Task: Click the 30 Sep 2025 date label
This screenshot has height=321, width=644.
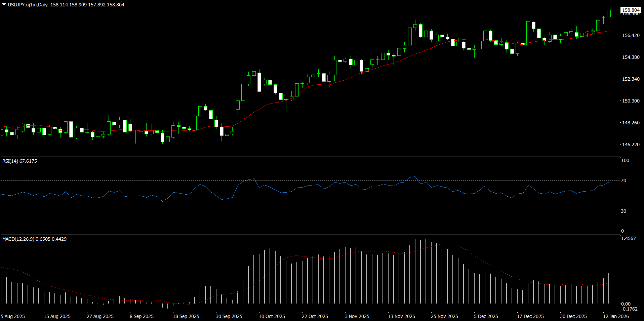Action: click(x=229, y=316)
